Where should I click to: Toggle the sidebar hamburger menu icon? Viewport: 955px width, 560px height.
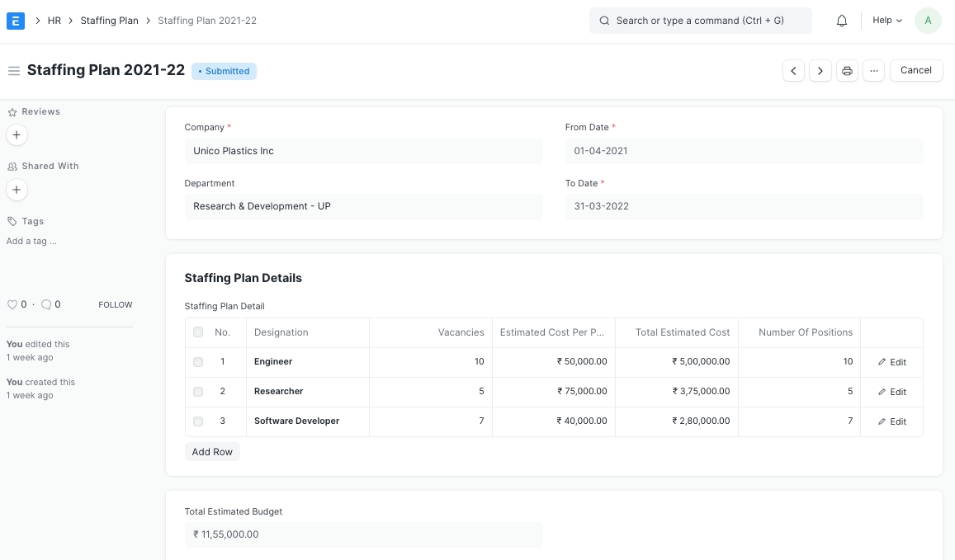coord(13,71)
